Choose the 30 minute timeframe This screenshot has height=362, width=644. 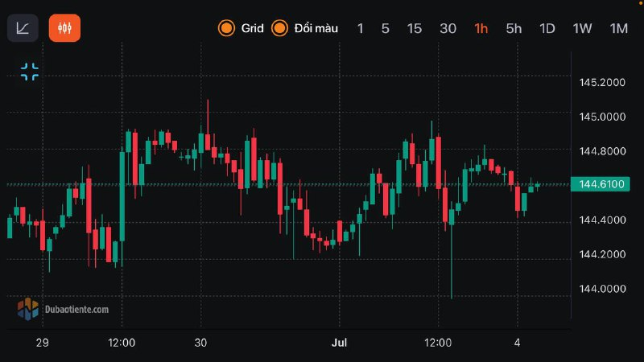click(448, 29)
